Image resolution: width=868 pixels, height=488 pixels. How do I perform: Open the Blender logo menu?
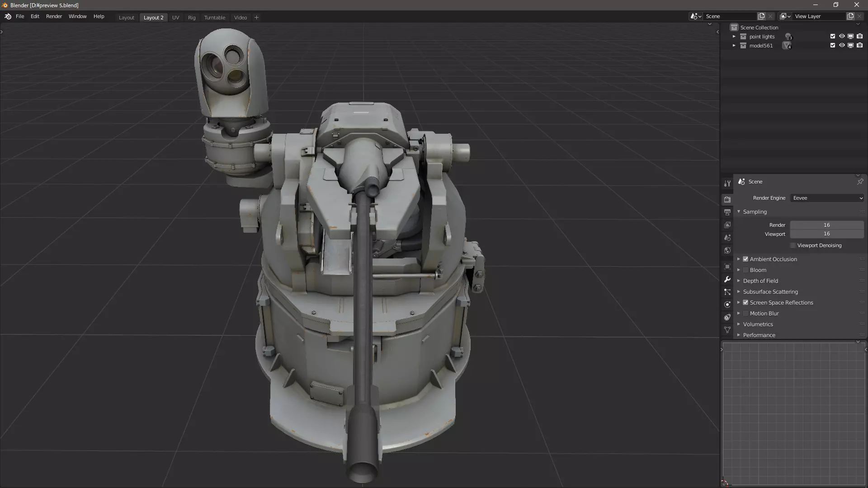(x=8, y=16)
